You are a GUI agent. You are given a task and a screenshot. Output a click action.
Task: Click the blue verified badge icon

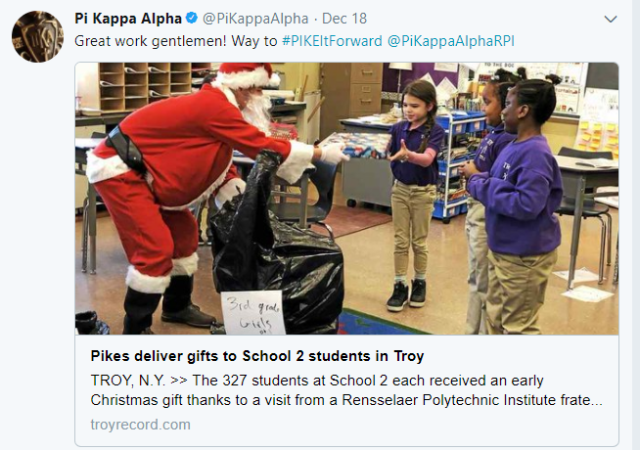tap(193, 19)
